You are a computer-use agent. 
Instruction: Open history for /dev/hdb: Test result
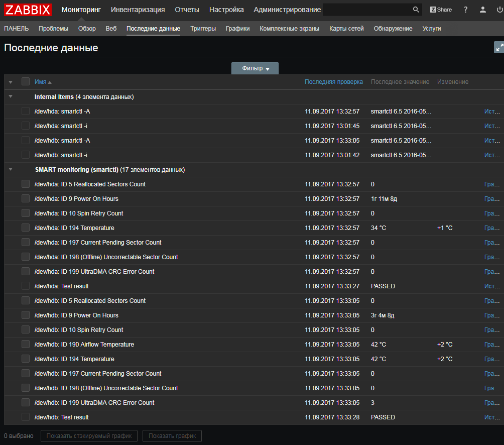coord(492,417)
